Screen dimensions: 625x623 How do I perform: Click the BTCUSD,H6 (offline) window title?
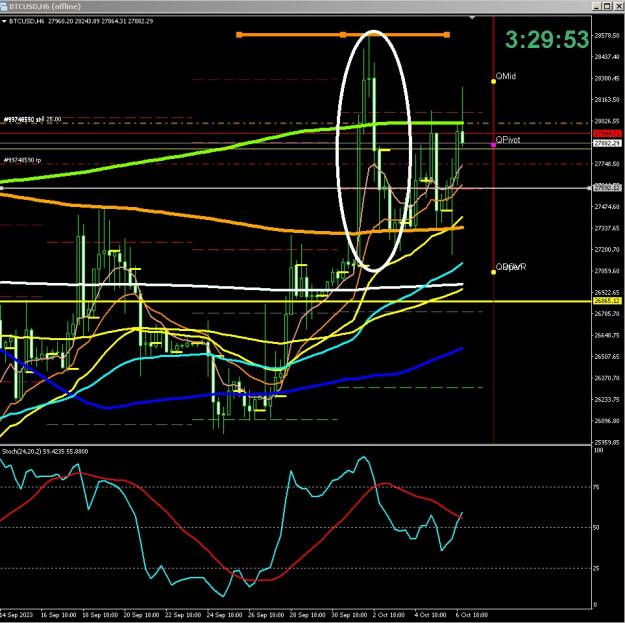coord(45,6)
